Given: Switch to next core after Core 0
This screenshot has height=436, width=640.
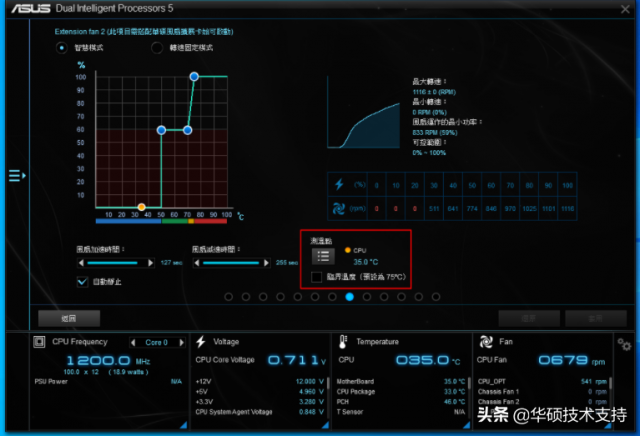Looking at the screenshot, I should click(x=182, y=343).
